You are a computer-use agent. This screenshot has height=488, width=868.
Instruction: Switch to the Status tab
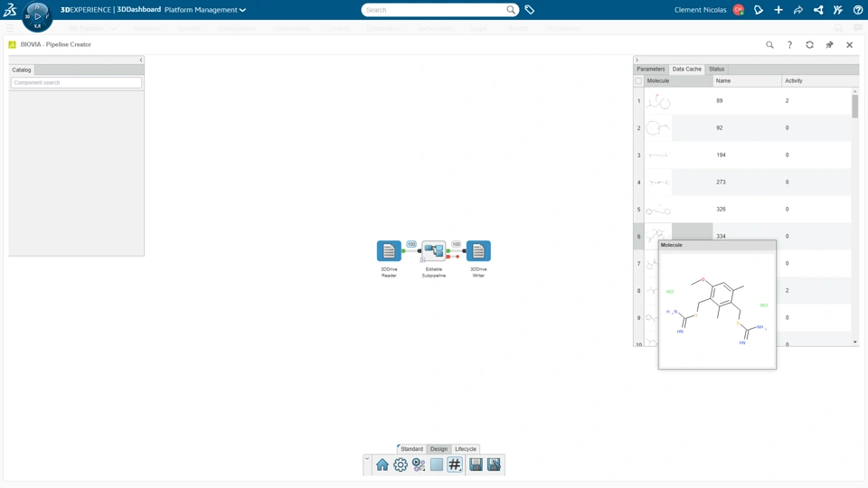[716, 70]
